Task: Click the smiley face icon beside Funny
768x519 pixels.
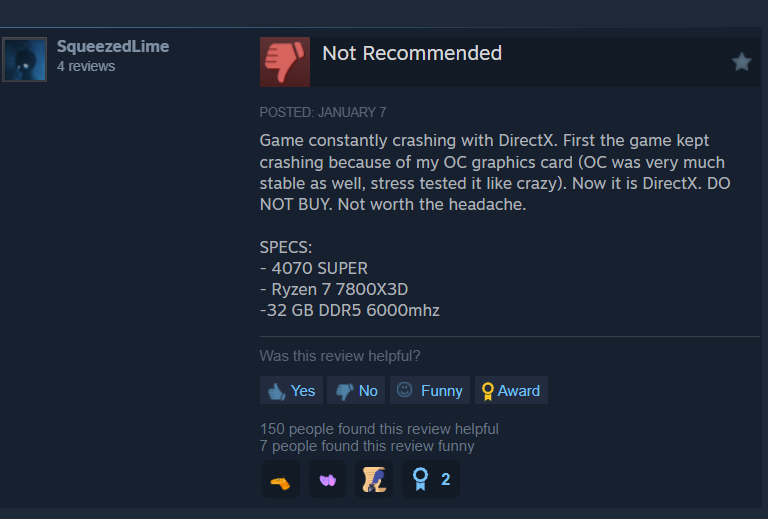Action: 404,390
